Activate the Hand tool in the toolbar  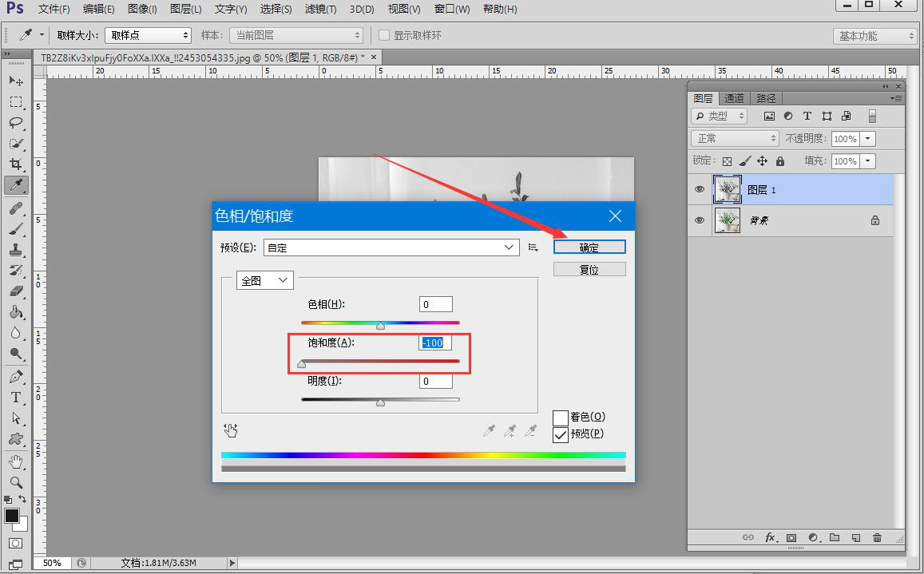(x=15, y=461)
